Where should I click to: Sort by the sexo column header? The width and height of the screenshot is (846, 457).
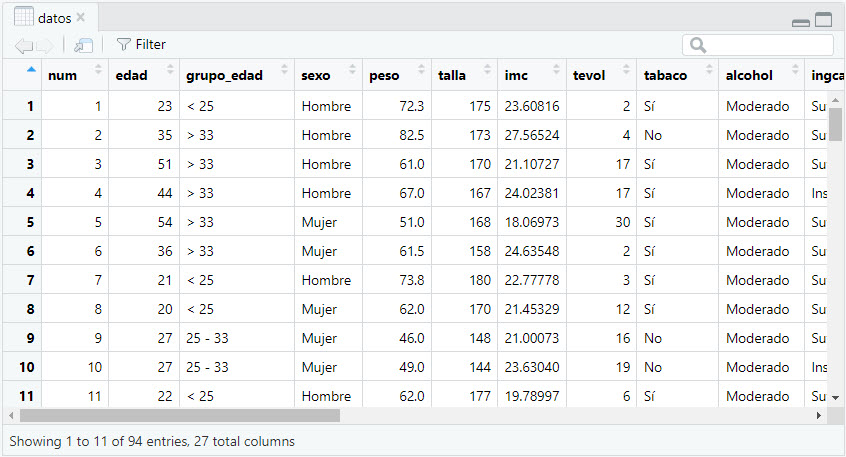[x=319, y=75]
